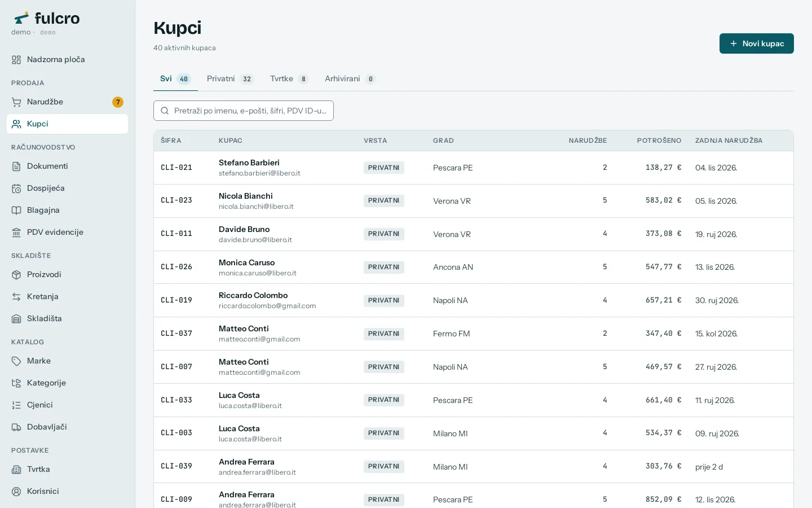Screen dimensions: 812x508
Task: Open Dokumenti via its document icon
Action: [16, 167]
